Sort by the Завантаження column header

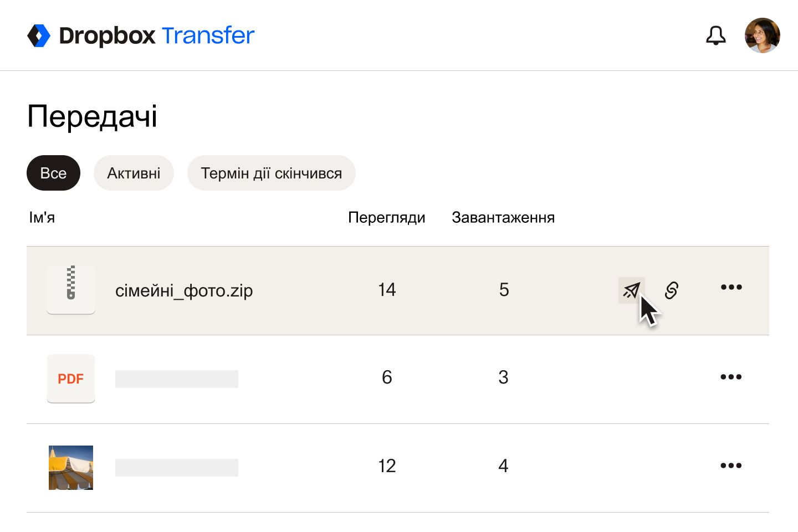point(503,217)
